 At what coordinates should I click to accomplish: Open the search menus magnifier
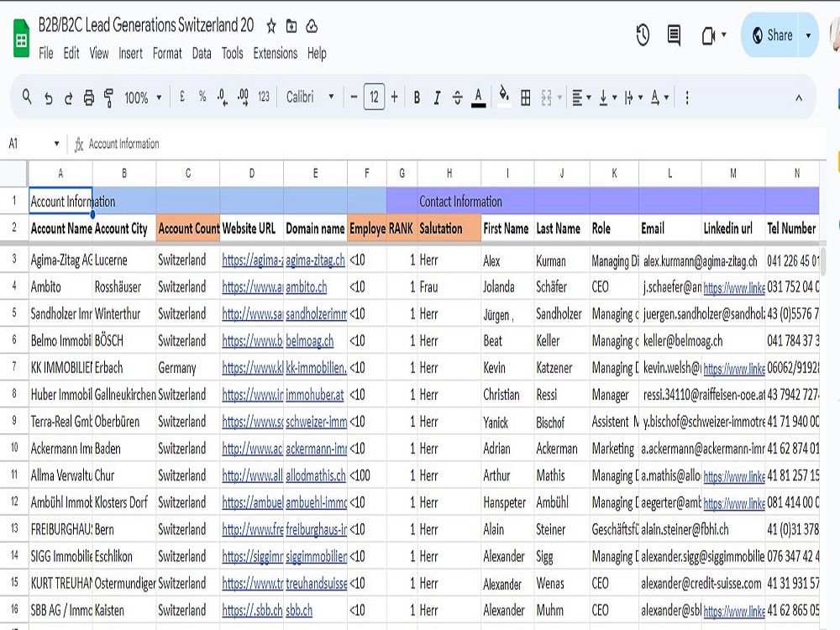(x=27, y=97)
